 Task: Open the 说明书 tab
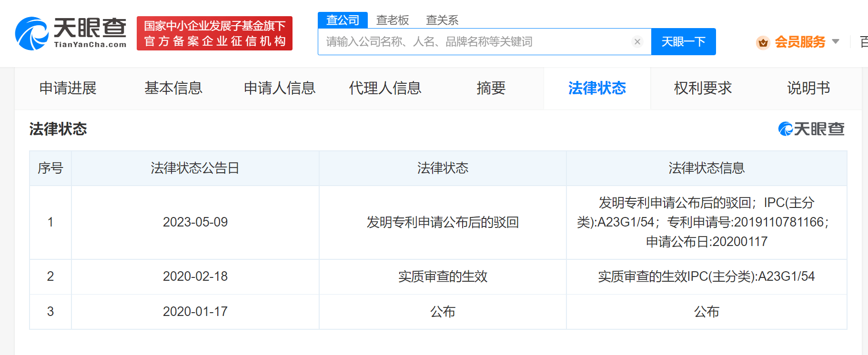tap(808, 88)
